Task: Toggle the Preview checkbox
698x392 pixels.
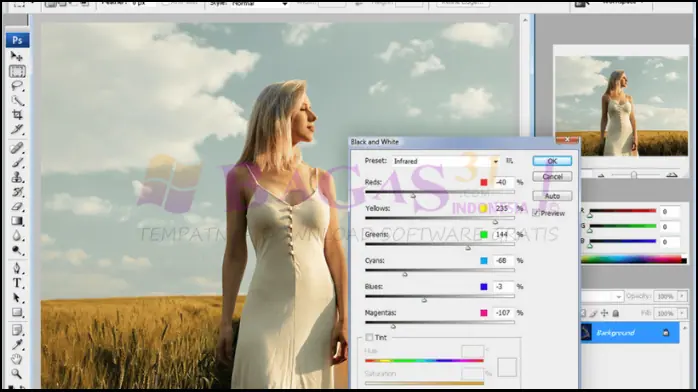Action: (x=536, y=214)
